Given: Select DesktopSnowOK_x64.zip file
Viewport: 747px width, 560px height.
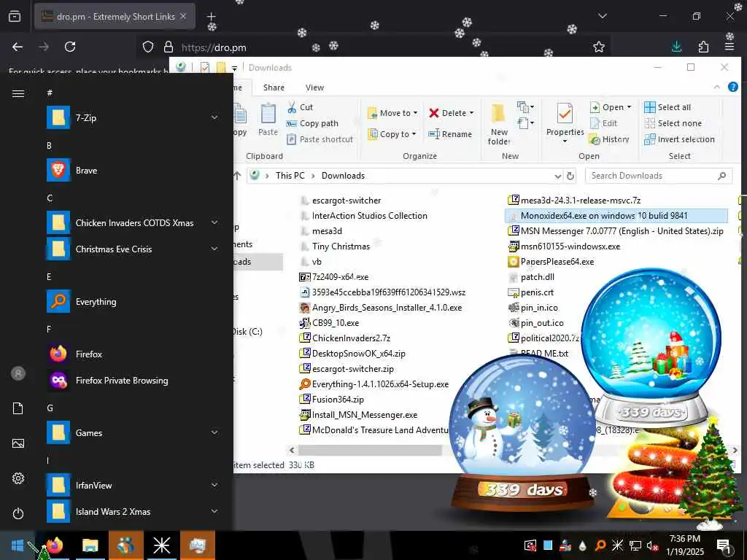Looking at the screenshot, I should (x=352, y=354).
